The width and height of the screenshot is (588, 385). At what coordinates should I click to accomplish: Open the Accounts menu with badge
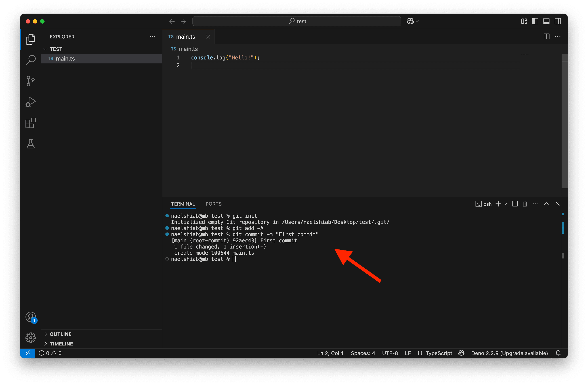coord(31,317)
